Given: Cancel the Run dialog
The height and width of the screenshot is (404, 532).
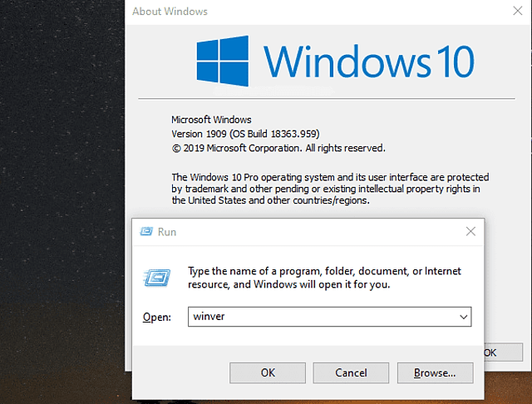Looking at the screenshot, I should tap(351, 373).
